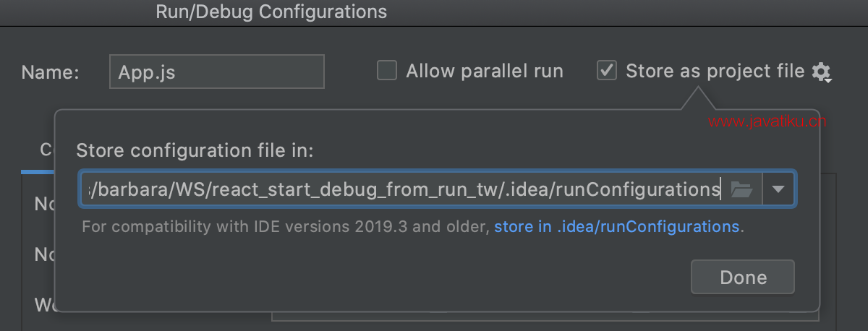Click the Done button
The image size is (868, 331).
[x=743, y=277]
